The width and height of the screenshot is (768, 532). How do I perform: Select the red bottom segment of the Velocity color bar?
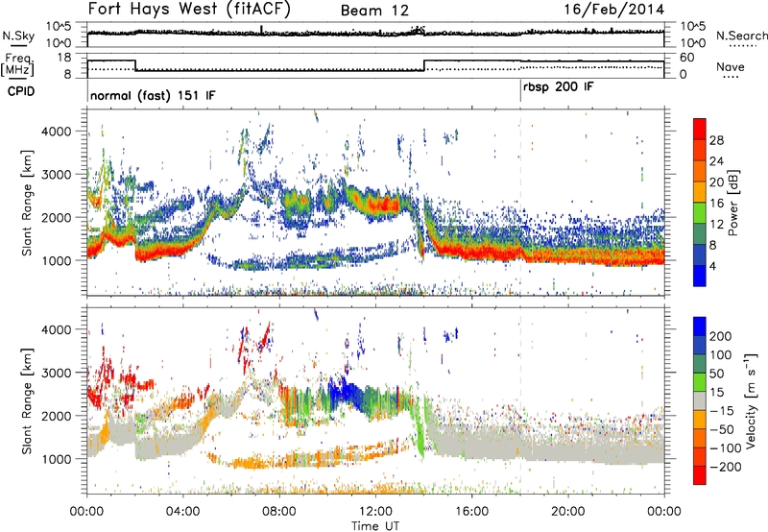(x=700, y=475)
